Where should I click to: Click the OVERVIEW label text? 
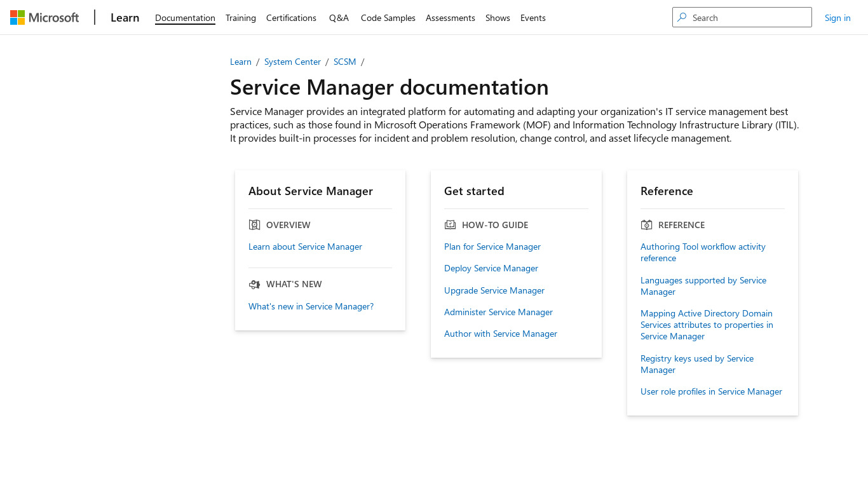pyautogui.click(x=288, y=225)
